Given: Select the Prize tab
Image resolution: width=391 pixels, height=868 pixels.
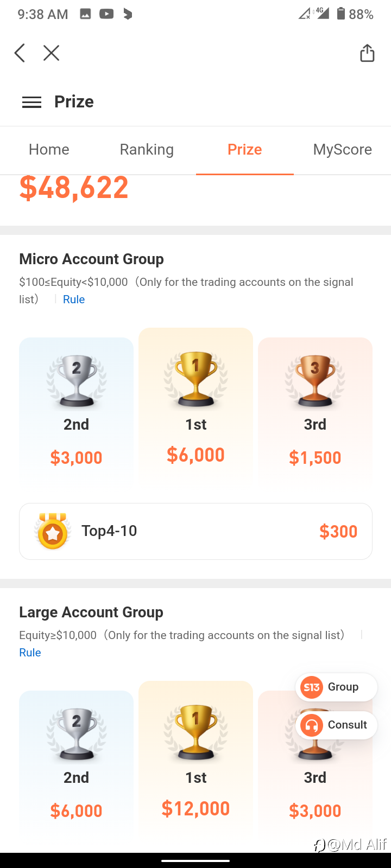Looking at the screenshot, I should (x=245, y=150).
